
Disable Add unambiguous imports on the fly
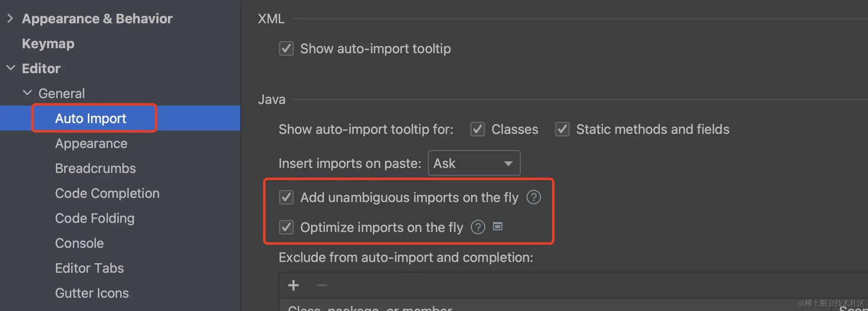286,197
